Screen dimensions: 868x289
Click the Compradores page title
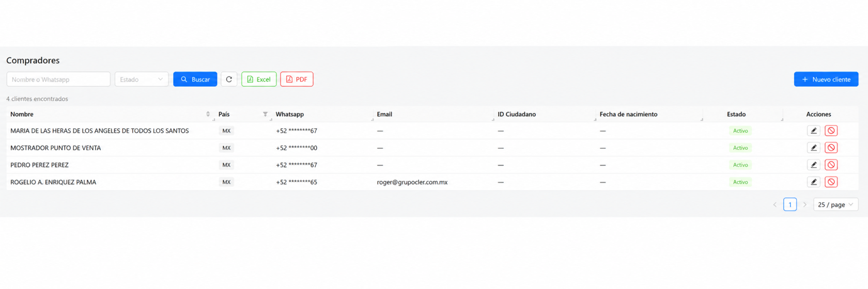33,60
